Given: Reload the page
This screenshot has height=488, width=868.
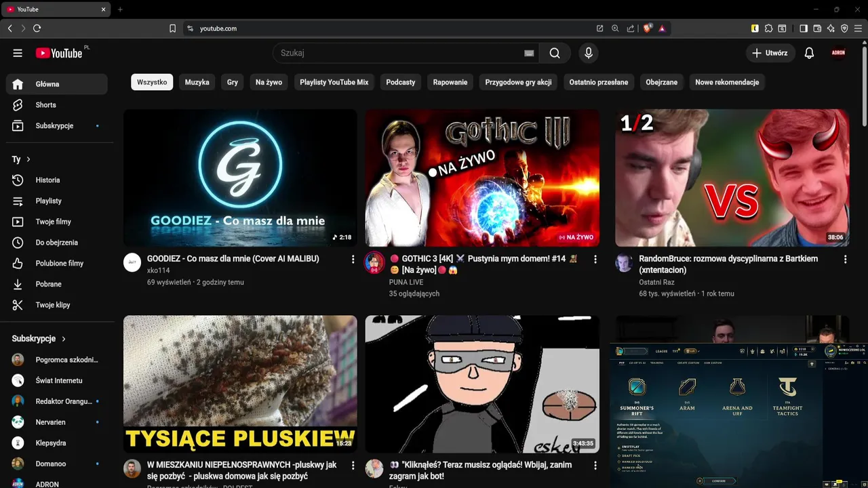Looking at the screenshot, I should pos(37,28).
